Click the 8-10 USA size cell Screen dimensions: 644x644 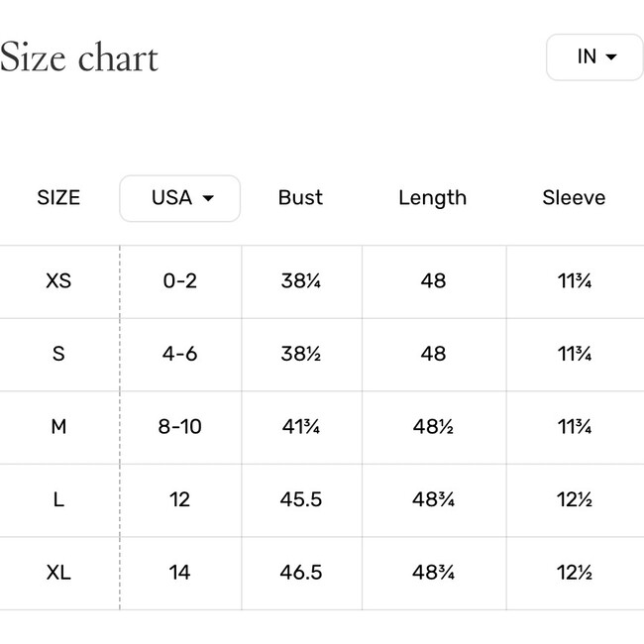pyautogui.click(x=180, y=427)
